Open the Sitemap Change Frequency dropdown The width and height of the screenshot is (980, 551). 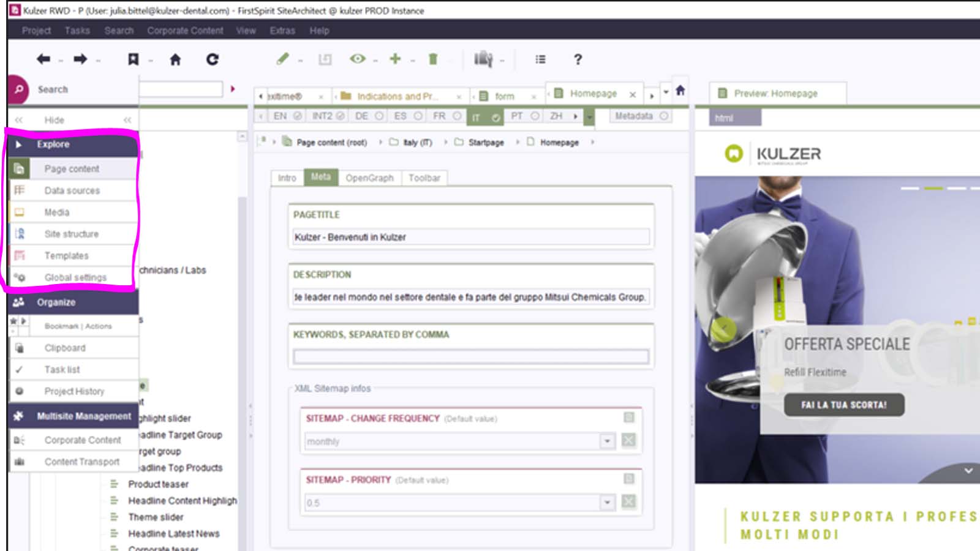(607, 441)
